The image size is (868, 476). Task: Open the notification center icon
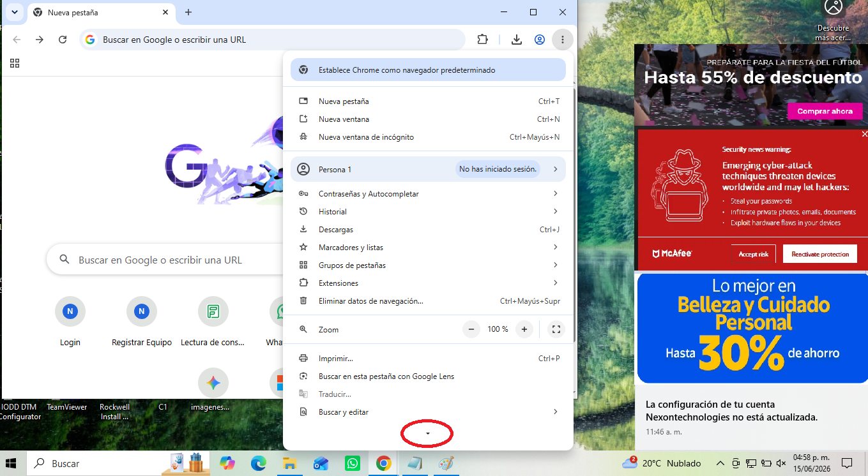847,463
